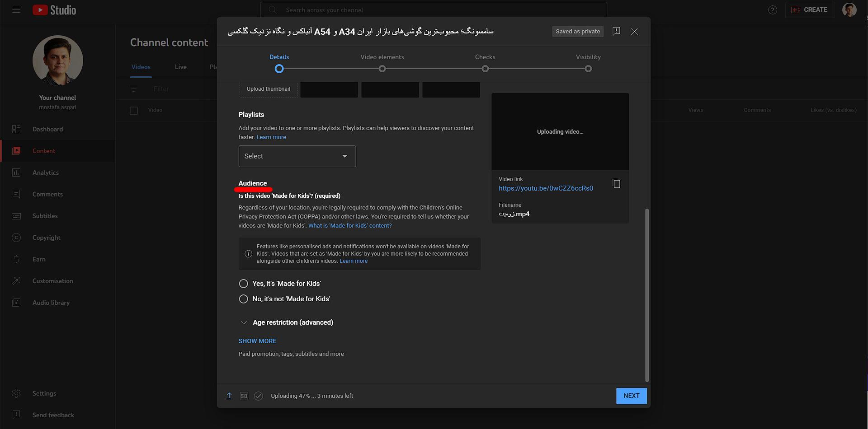Switch to the Videos tab
Screen dimensions: 868x429
[141, 67]
